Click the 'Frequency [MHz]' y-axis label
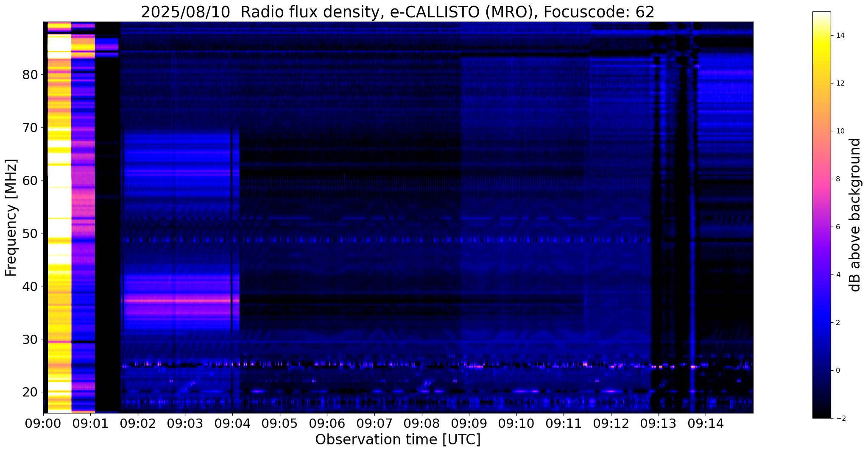The width and height of the screenshot is (868, 452). click(11, 218)
